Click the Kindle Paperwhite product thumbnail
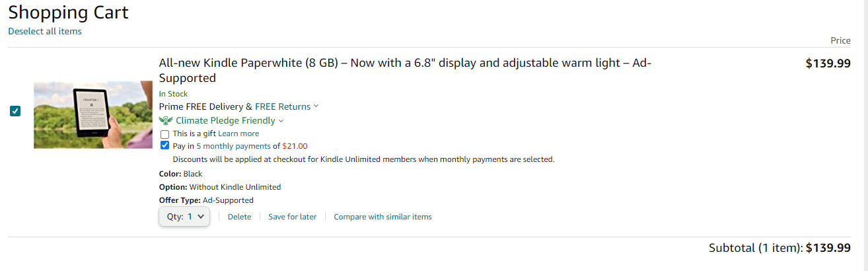 point(93,114)
